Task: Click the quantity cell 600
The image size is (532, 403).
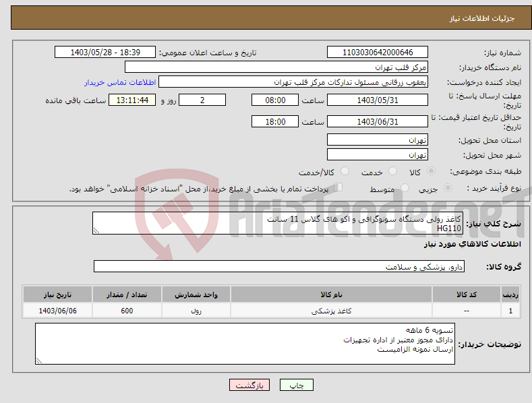Action: click(x=127, y=311)
